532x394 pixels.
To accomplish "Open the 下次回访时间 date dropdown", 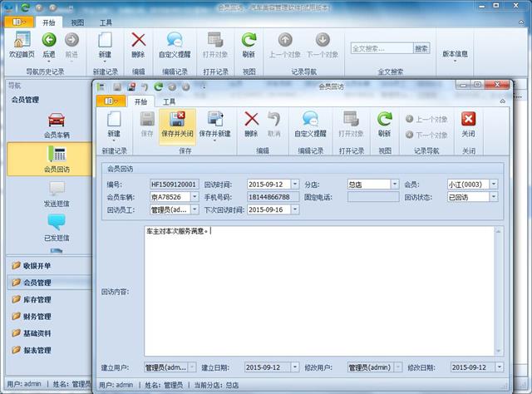I will pyautogui.click(x=295, y=209).
